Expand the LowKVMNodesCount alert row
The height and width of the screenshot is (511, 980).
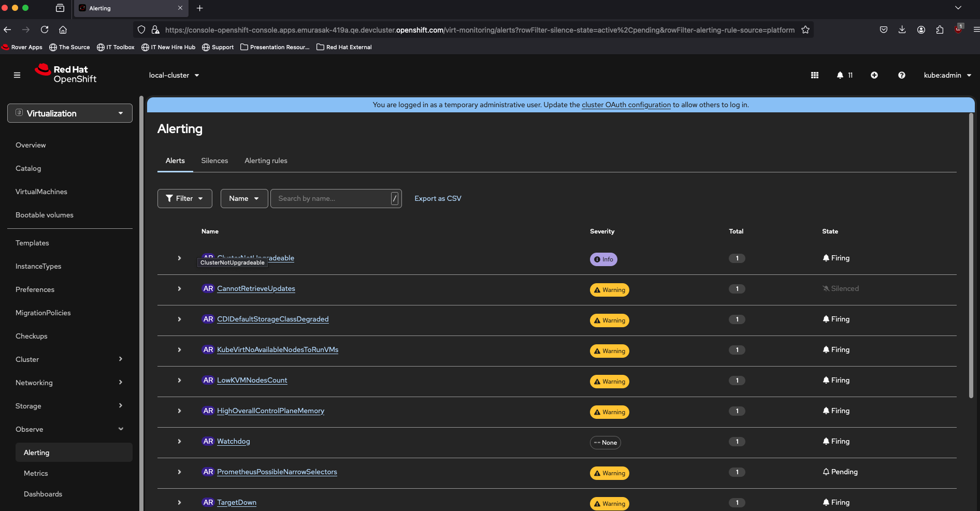(x=179, y=380)
